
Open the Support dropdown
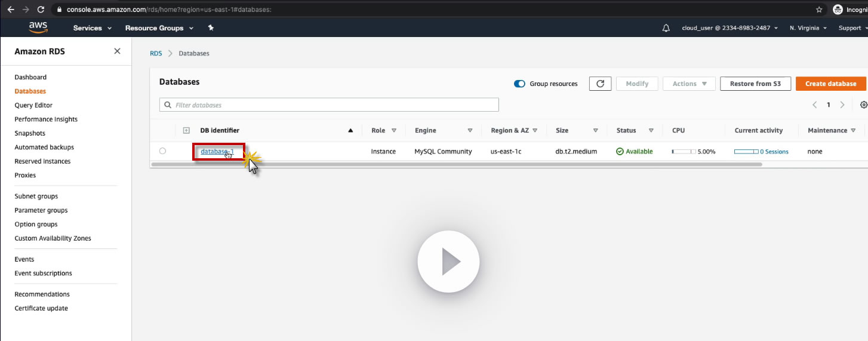(x=852, y=28)
